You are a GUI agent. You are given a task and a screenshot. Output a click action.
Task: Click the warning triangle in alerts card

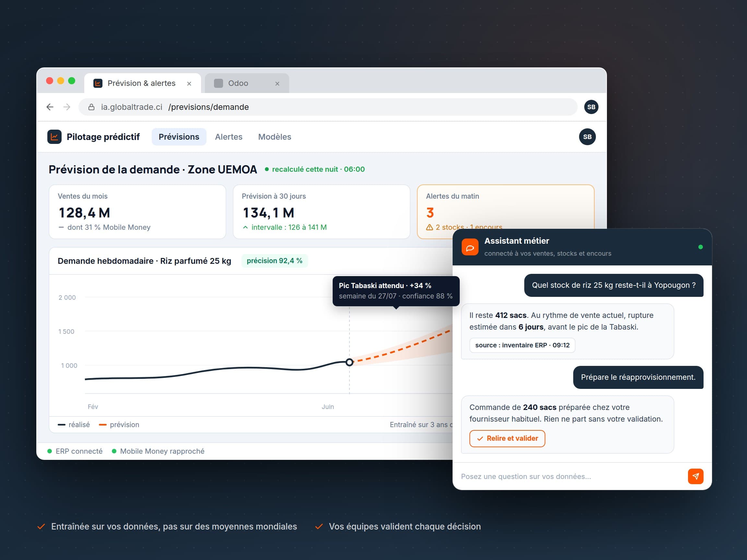coord(430,227)
